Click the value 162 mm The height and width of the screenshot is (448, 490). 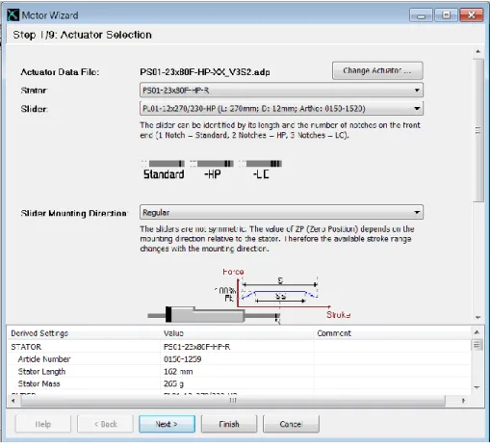(178, 372)
